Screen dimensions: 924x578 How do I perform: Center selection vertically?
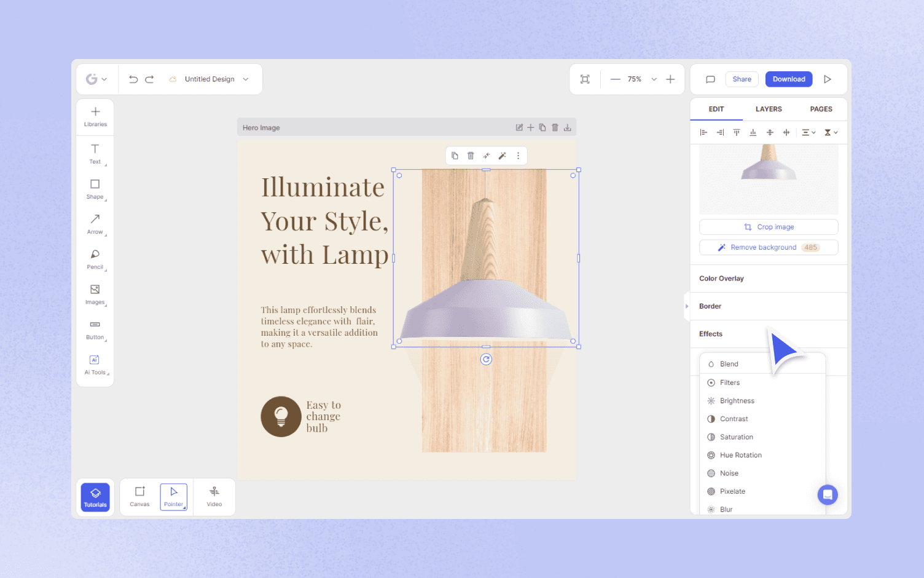(x=770, y=133)
